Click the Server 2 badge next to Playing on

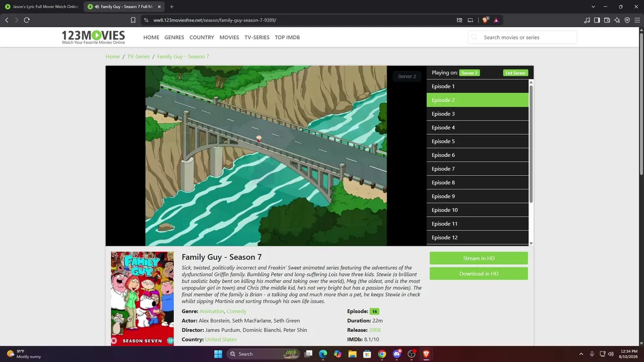tap(469, 73)
